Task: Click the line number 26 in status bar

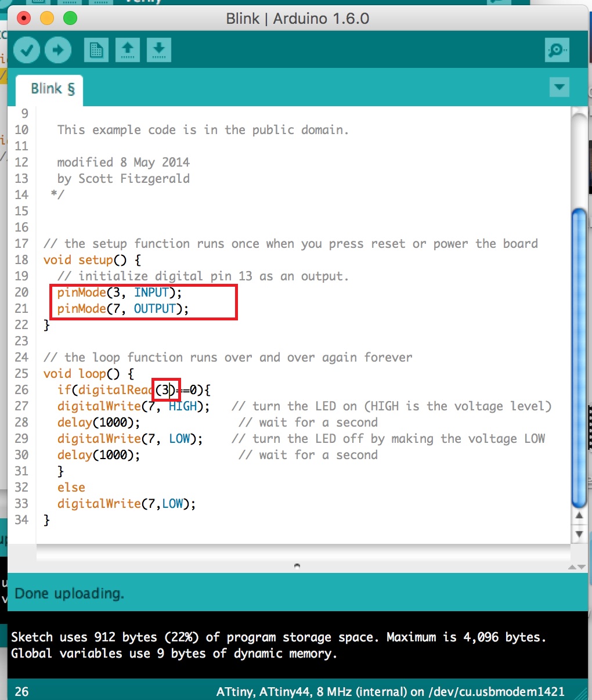Action: click(21, 692)
